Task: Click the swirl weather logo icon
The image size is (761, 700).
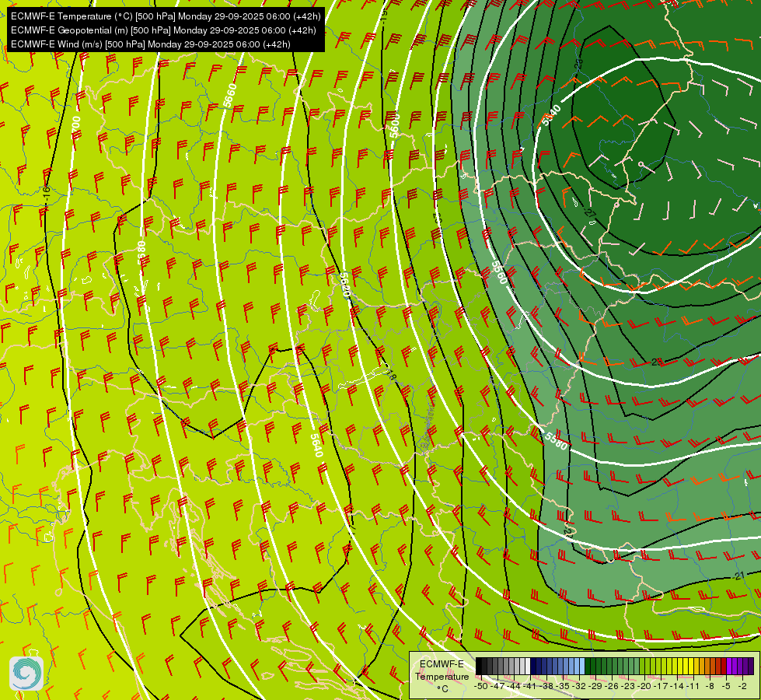Action: point(26,674)
